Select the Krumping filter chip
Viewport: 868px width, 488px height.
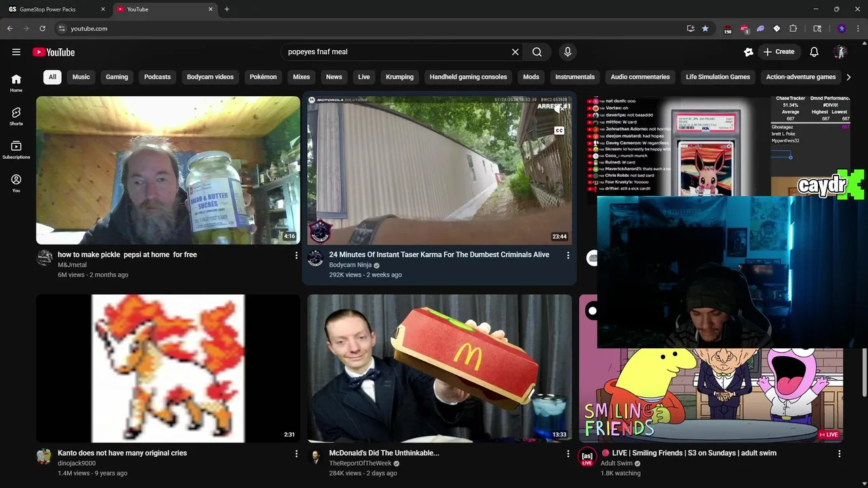click(399, 77)
